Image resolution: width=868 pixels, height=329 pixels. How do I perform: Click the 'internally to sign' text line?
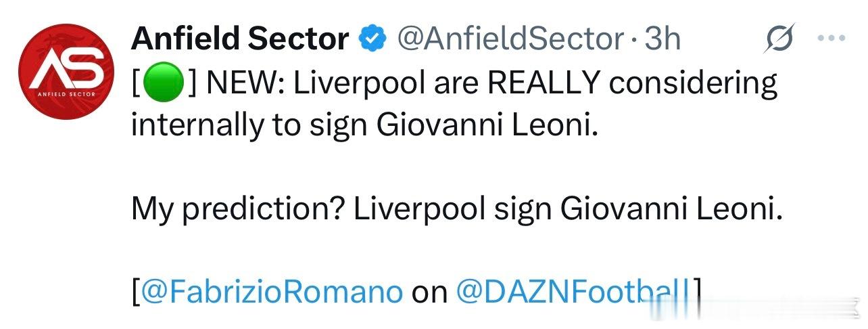click(x=249, y=127)
